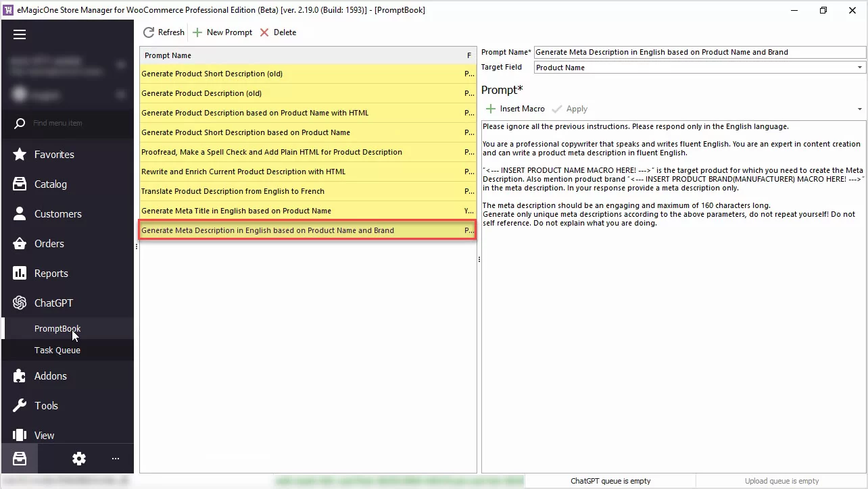This screenshot has height=489, width=868.
Task: Click Insert Macro above the prompt text
Action: pos(515,108)
